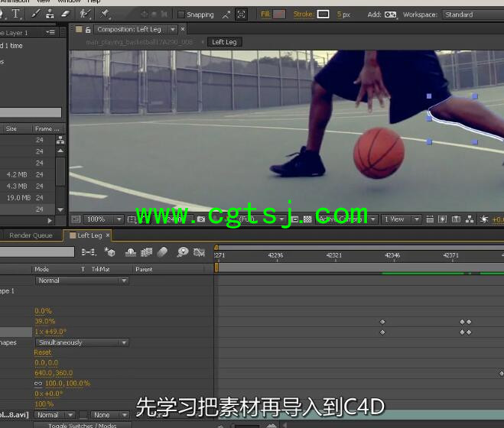Click the snap to collapsed compositions icon

tap(226, 15)
